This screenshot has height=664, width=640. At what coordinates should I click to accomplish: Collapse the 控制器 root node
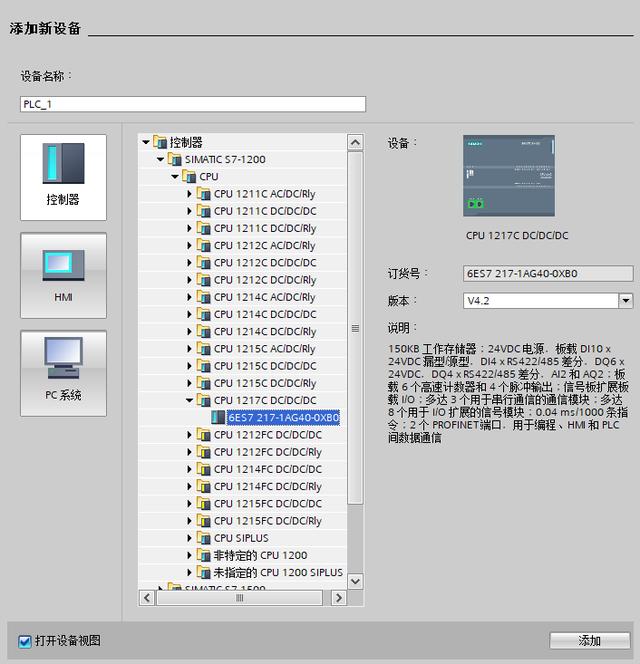pyautogui.click(x=146, y=142)
